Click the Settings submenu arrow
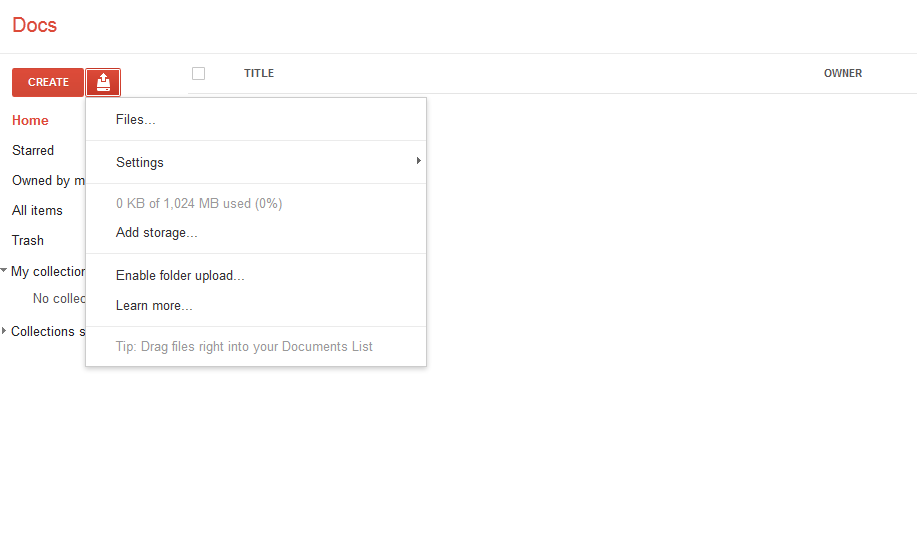Screen dimensions: 917x541 pyautogui.click(x=418, y=161)
